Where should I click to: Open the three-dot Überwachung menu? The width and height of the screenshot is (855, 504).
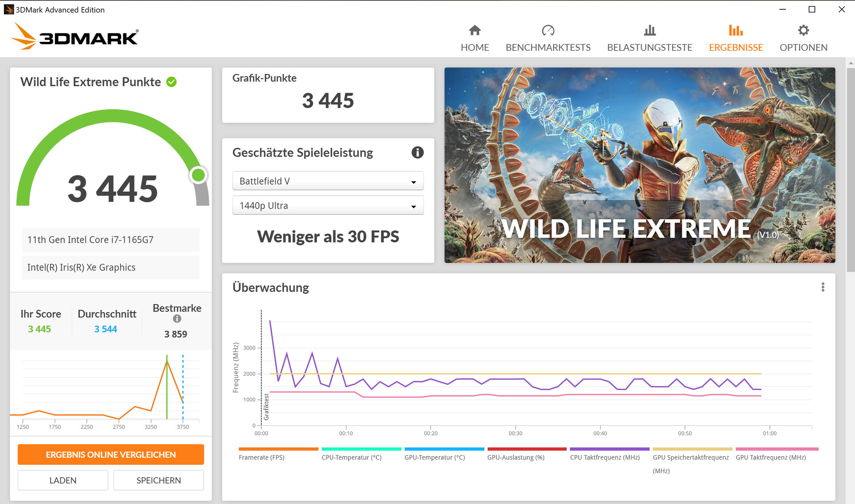coord(822,287)
